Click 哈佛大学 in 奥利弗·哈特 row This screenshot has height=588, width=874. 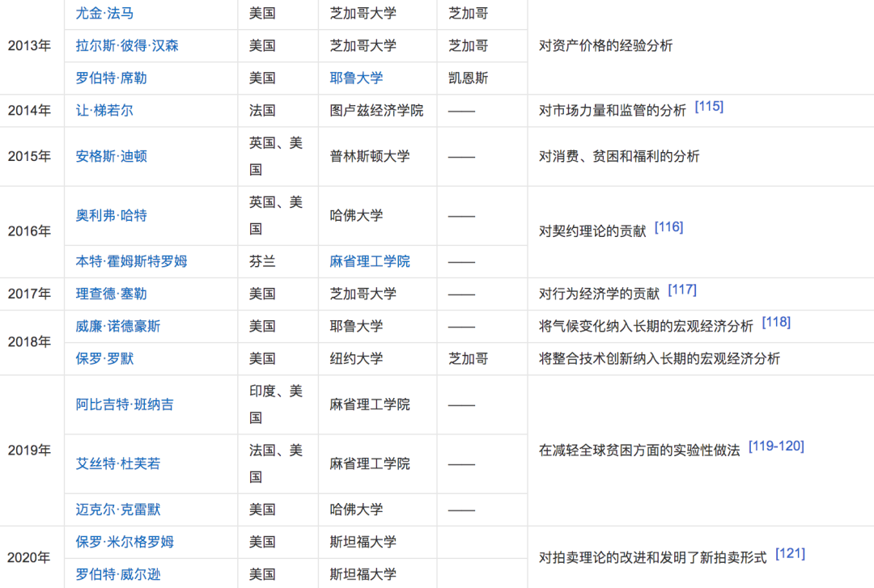tap(356, 215)
